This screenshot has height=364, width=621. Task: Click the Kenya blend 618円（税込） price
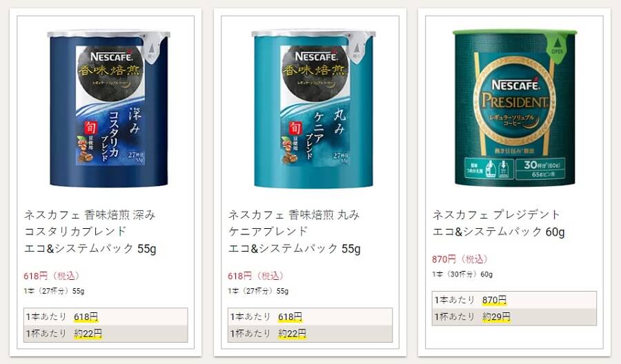pos(256,276)
